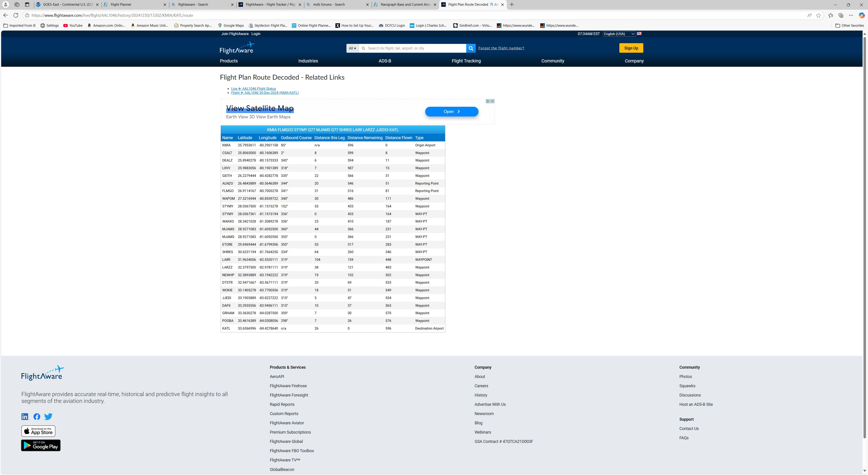This screenshot has width=868, height=475.
Task: Click the browser back arrow
Action: pos(5,15)
